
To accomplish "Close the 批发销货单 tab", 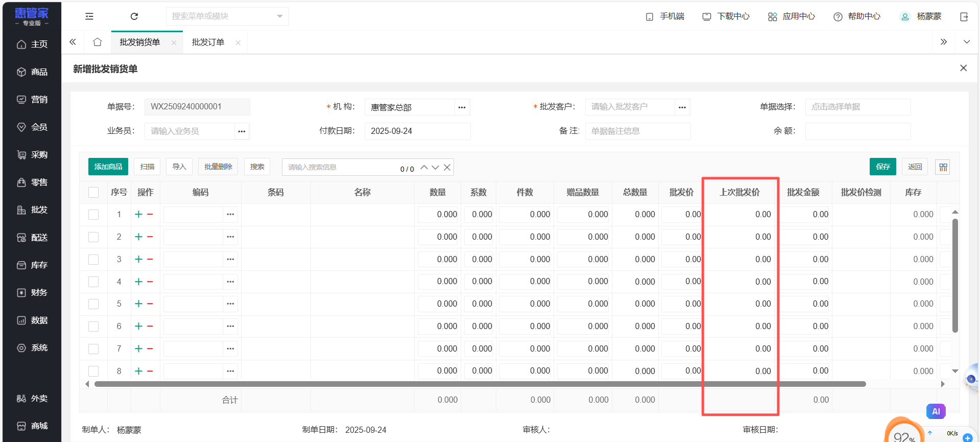I will coord(174,42).
